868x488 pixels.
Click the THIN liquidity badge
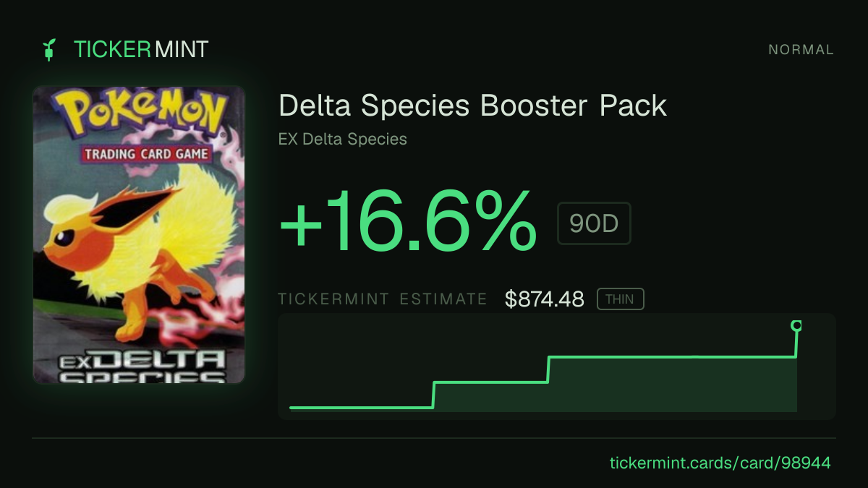coord(620,299)
